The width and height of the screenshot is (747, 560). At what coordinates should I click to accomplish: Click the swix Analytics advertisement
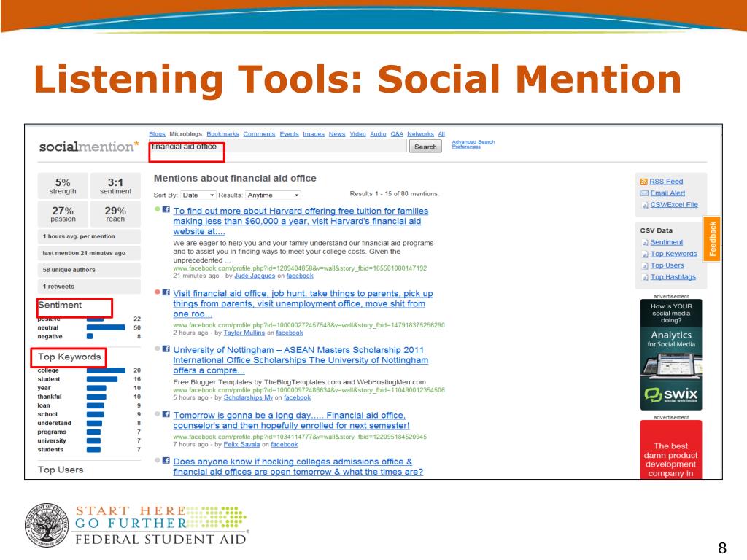pyautogui.click(x=671, y=354)
